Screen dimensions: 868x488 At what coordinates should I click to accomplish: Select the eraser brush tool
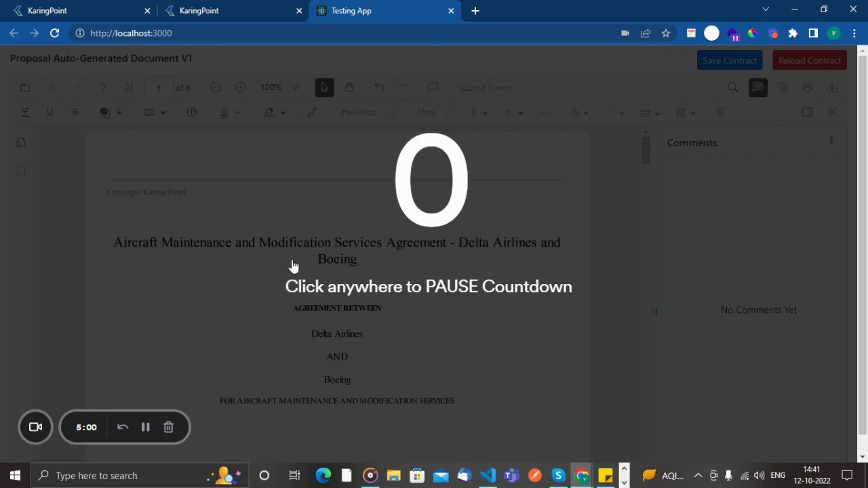pyautogui.click(x=311, y=113)
